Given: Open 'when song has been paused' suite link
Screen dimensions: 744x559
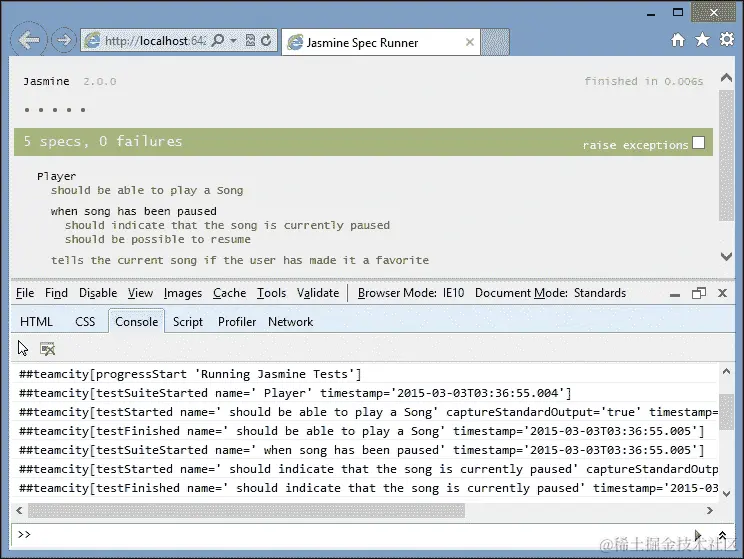Looking at the screenshot, I should point(134,211).
